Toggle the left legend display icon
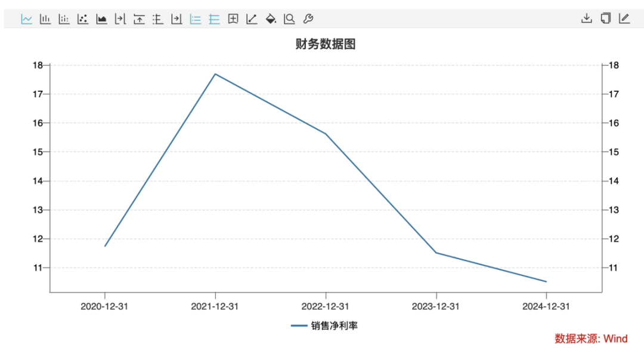The image size is (644, 351). (x=195, y=18)
